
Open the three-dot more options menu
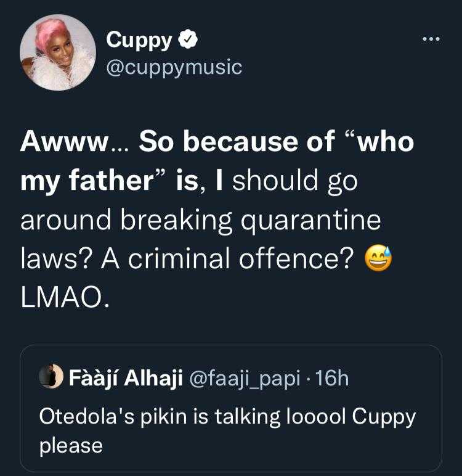pos(431,39)
